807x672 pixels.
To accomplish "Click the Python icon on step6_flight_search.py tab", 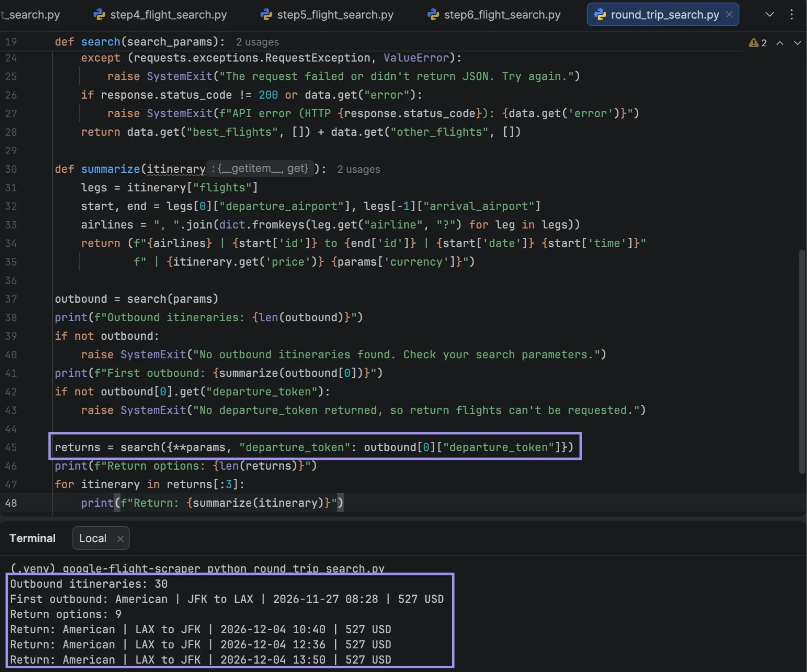I will tap(433, 15).
